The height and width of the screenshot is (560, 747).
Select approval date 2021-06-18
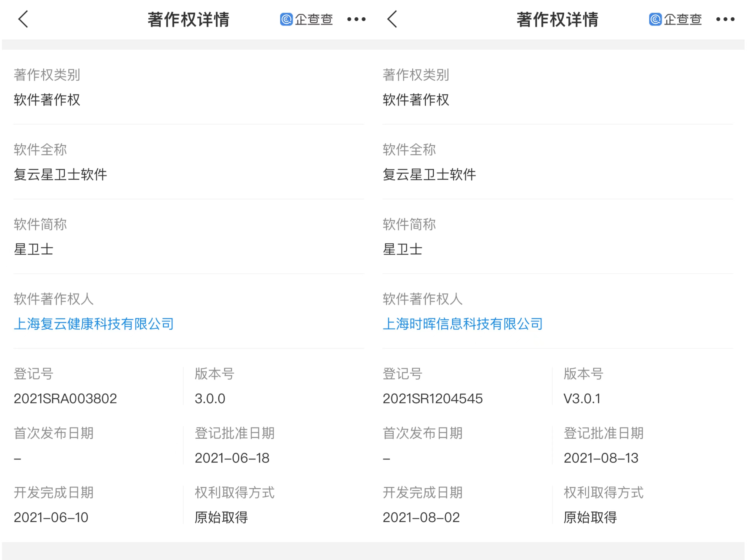tap(232, 458)
